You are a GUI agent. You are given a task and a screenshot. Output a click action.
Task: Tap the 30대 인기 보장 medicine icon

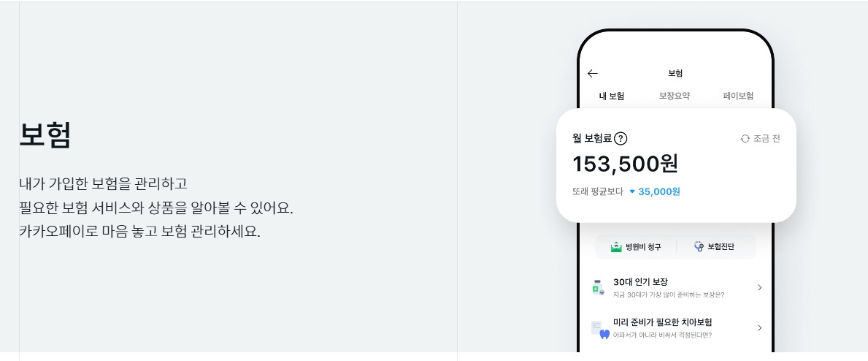(599, 287)
